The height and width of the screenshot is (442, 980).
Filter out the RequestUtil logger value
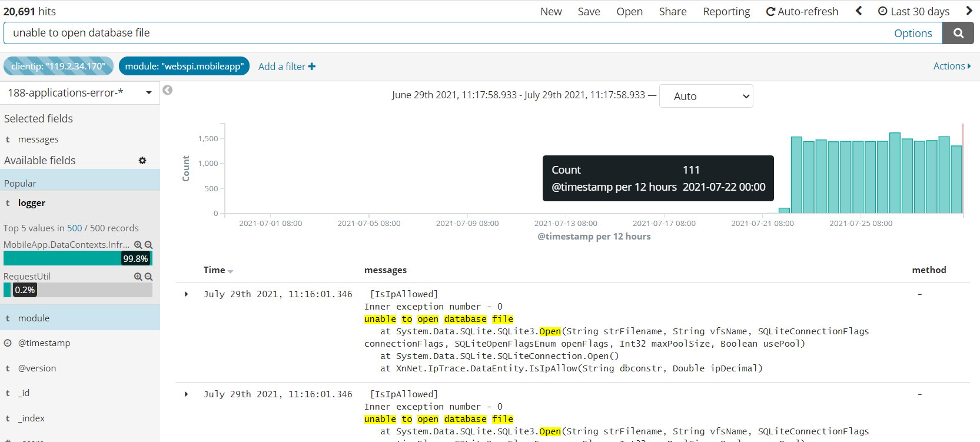pos(149,277)
